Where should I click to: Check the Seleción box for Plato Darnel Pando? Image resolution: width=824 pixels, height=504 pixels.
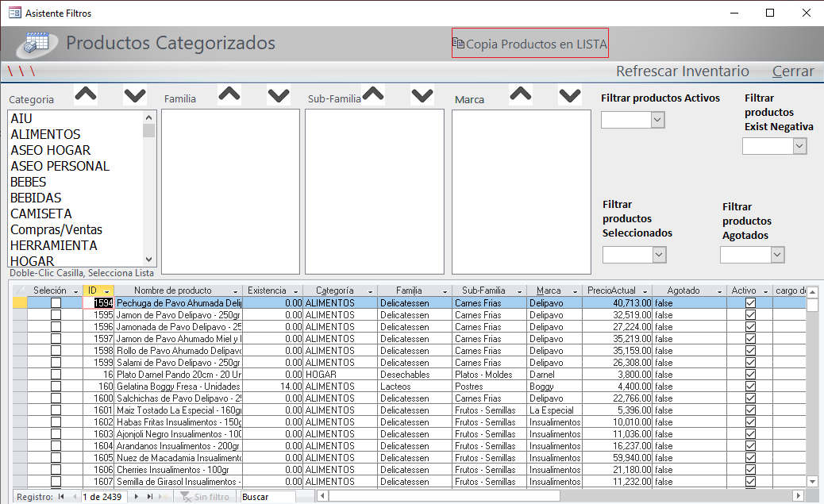(56, 375)
